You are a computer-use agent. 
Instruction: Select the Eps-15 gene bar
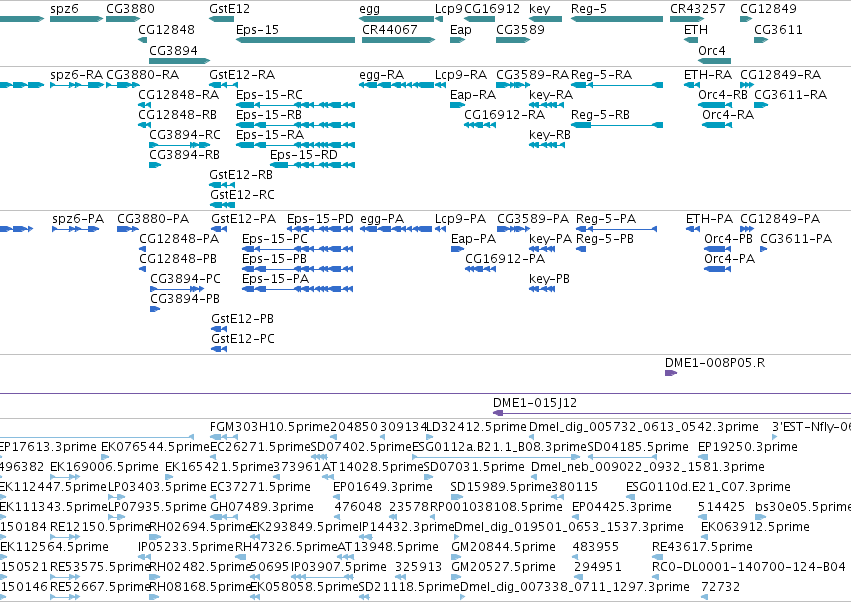click(296, 40)
